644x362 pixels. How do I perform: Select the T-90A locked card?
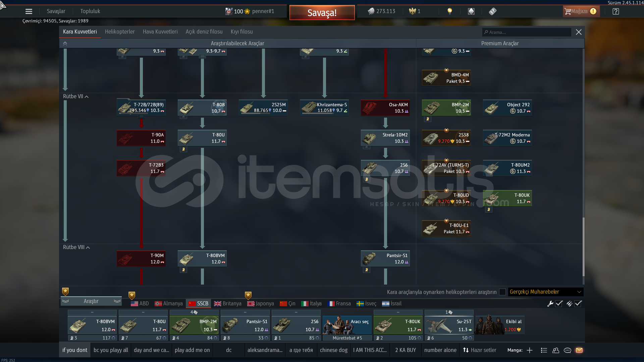point(141,138)
